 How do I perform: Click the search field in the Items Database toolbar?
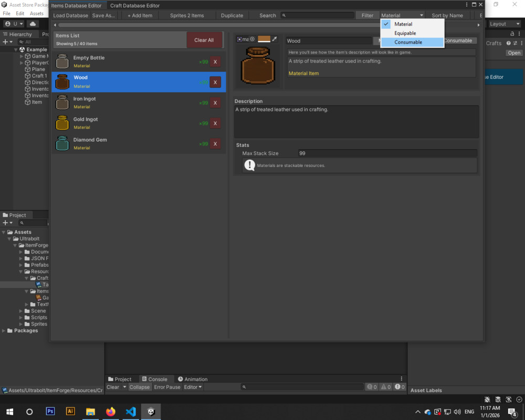click(318, 15)
